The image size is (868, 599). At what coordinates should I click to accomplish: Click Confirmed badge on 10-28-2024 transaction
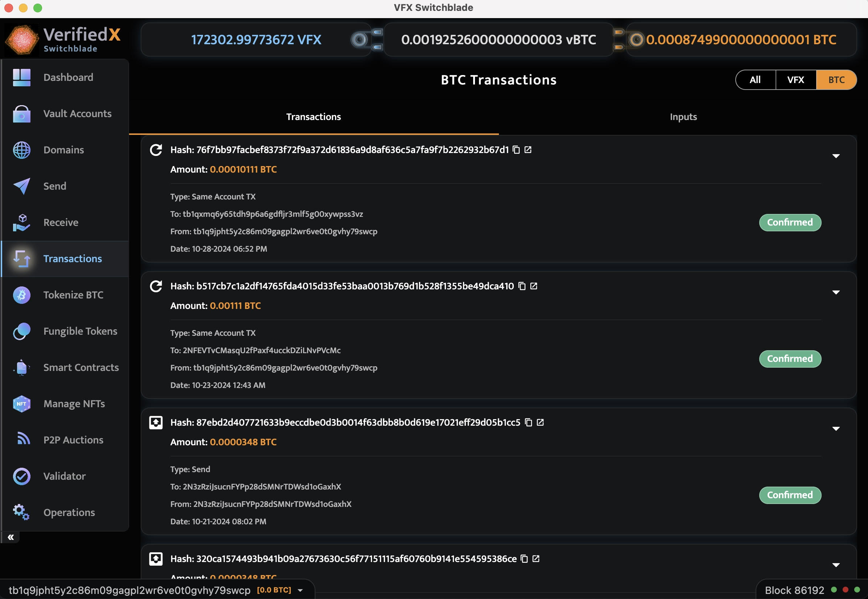790,223
